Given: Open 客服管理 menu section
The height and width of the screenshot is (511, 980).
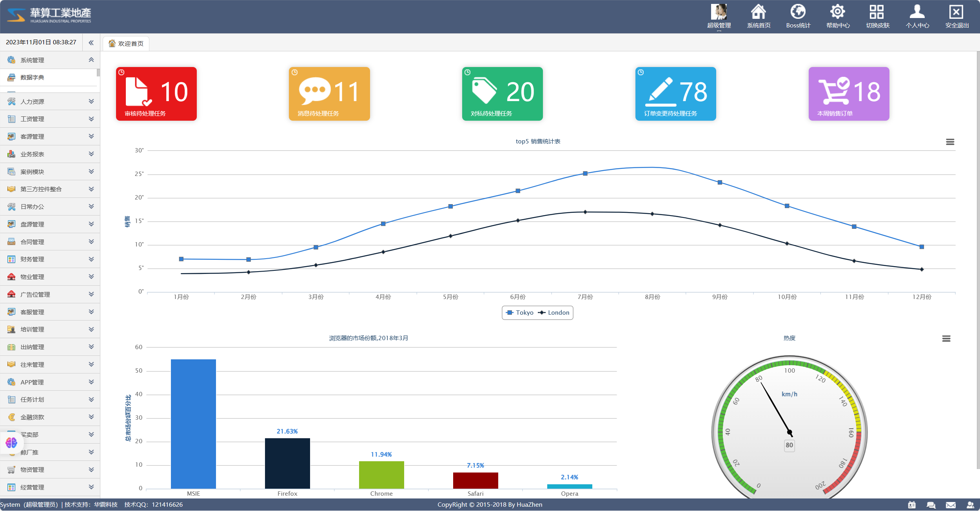Looking at the screenshot, I should pos(50,312).
